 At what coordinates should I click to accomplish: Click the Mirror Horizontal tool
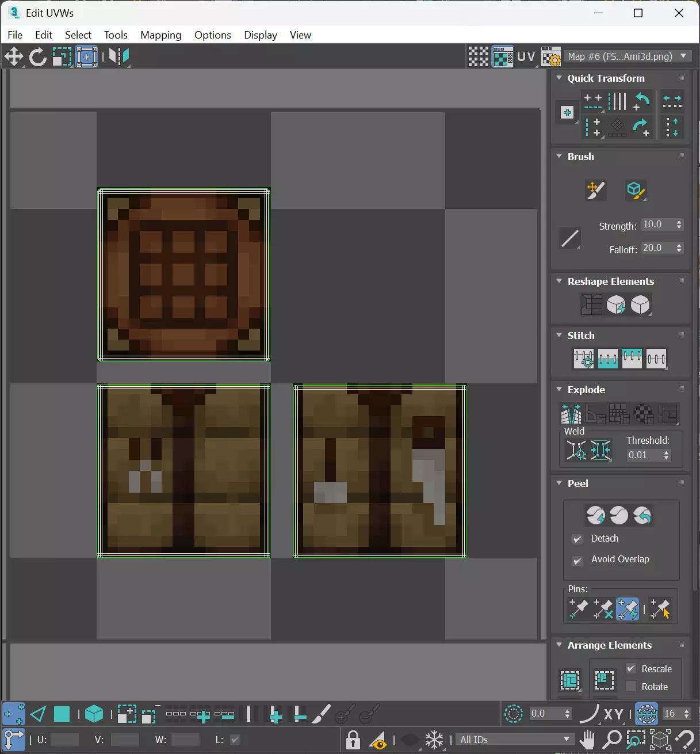tap(119, 56)
